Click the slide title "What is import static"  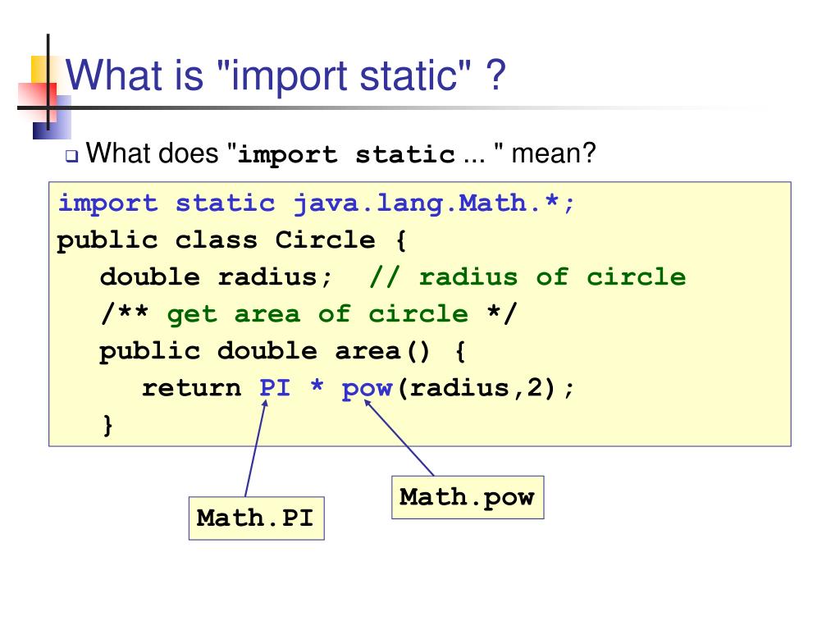tap(285, 75)
